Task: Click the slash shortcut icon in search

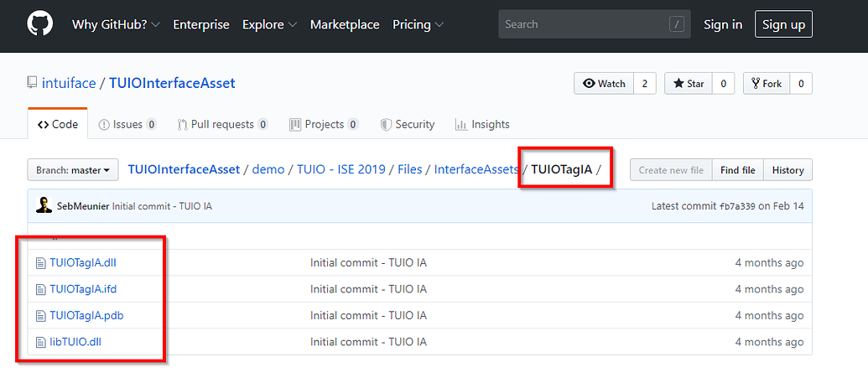Action: [676, 24]
